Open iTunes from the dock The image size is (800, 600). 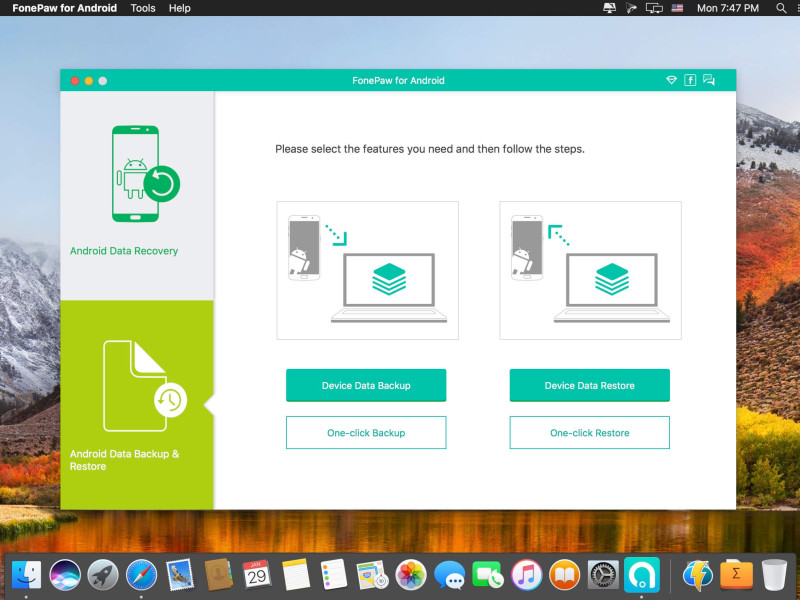(x=527, y=574)
